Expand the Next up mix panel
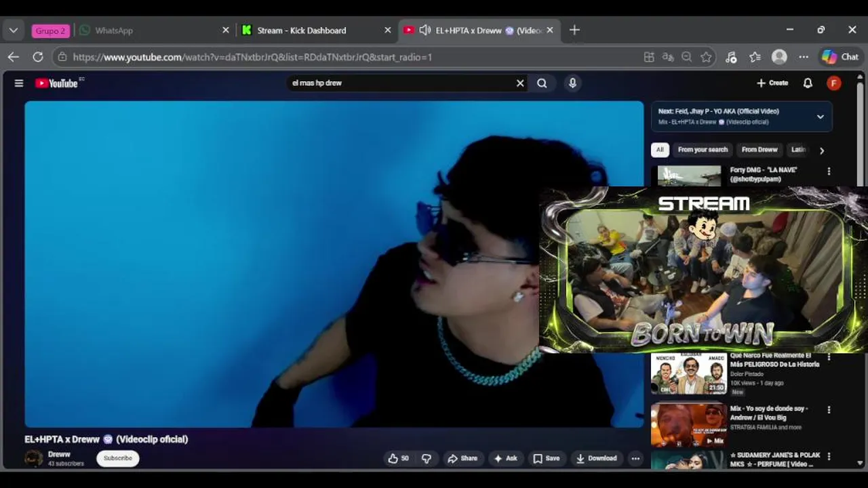868x488 pixels. 821,117
